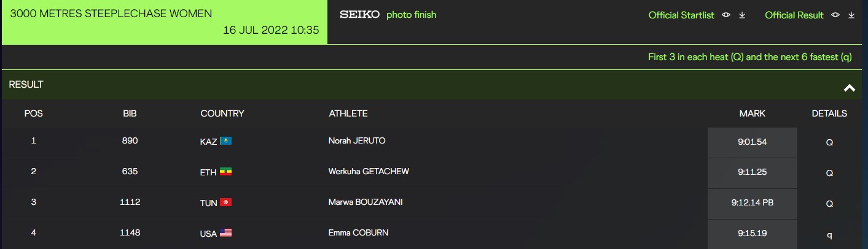Click the Official Result link
The image size is (868, 249).
(794, 15)
